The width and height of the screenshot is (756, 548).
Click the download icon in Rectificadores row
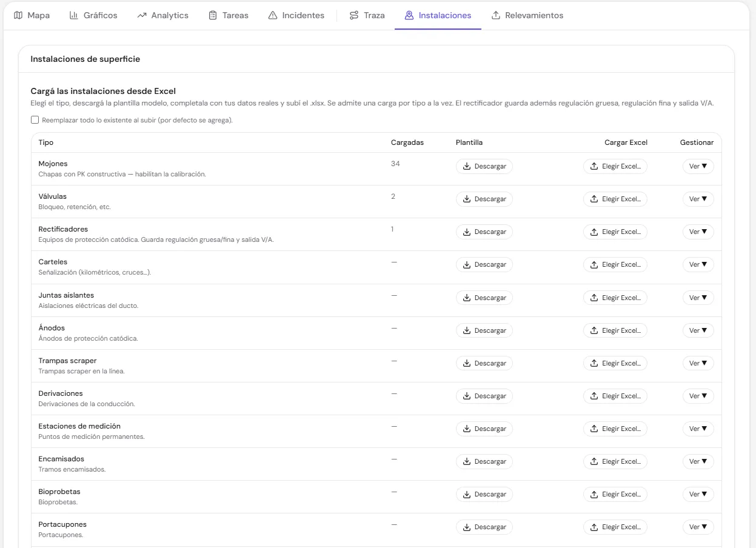click(x=467, y=232)
